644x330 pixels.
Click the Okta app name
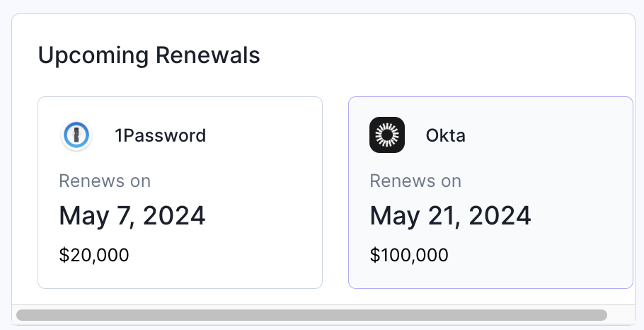446,135
